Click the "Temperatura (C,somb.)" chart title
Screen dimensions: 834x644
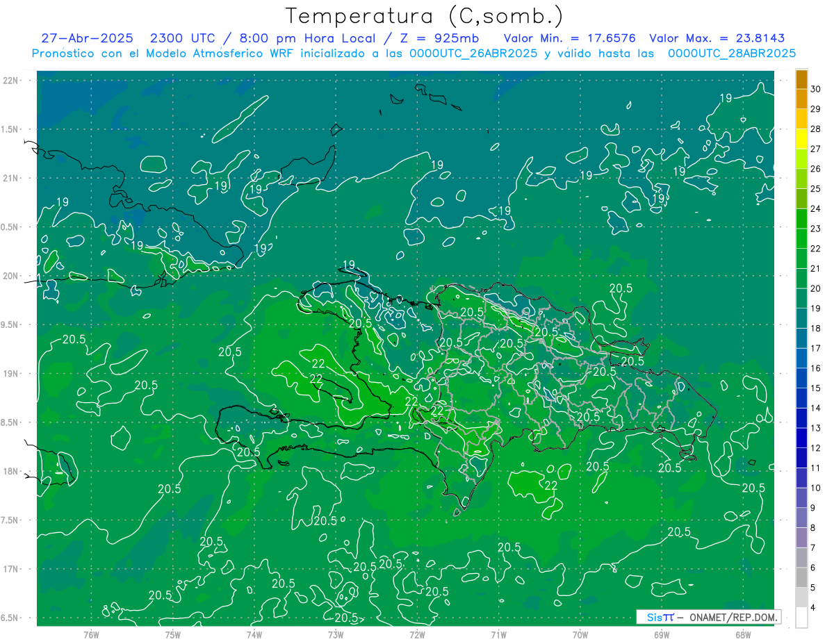(425, 17)
